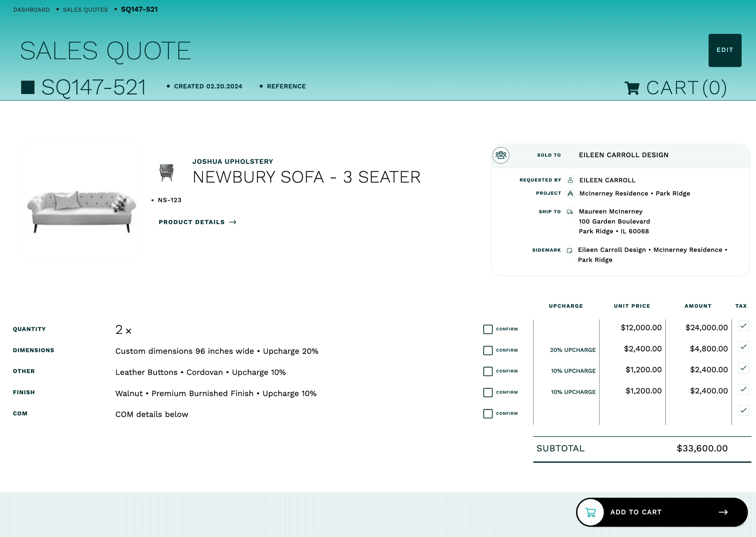Select the SQ147-521 breadcrumb item
Viewport: 756px width, 537px height.
point(139,9)
